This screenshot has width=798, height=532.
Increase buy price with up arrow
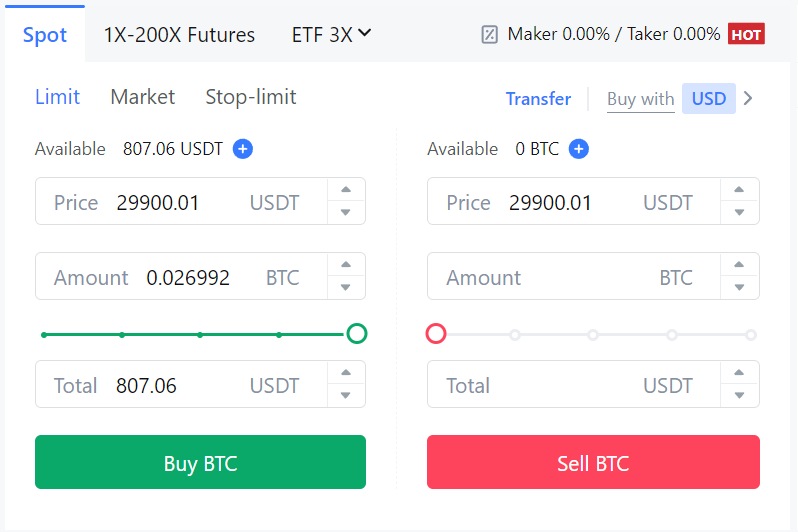pos(345,191)
